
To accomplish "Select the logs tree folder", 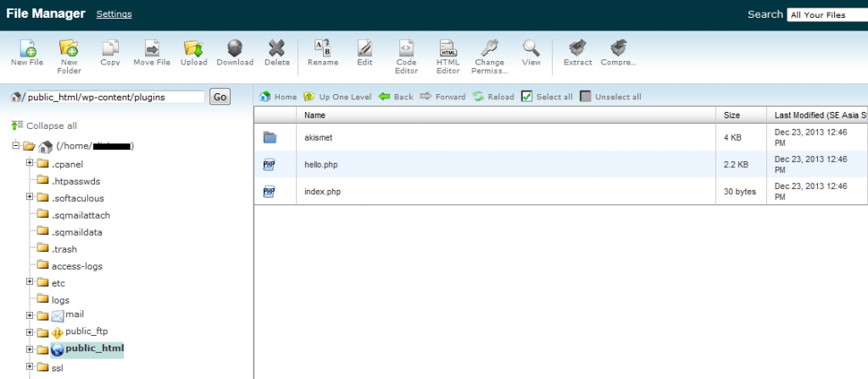I will 60,300.
